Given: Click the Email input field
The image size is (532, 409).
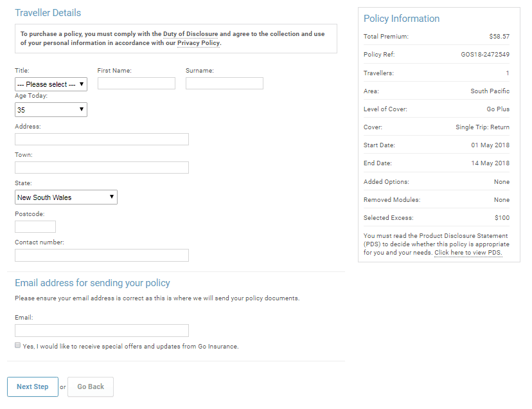Looking at the screenshot, I should pos(102,331).
